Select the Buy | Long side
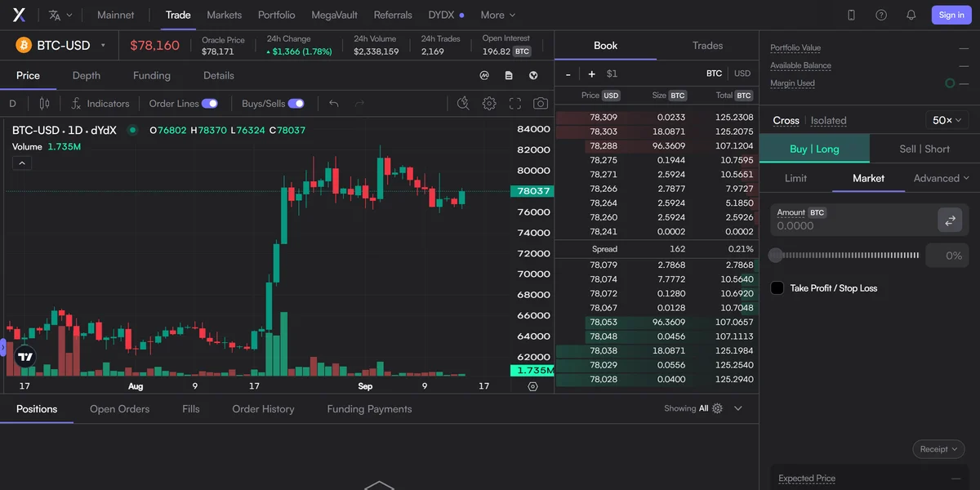This screenshot has height=490, width=980. coord(814,149)
